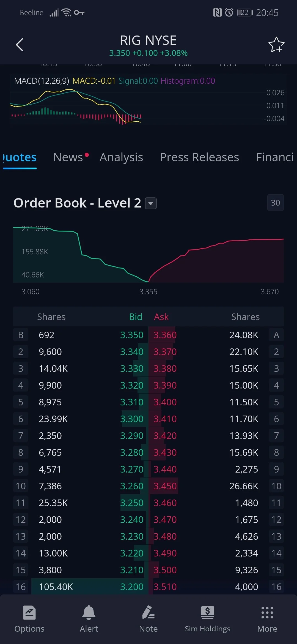Select best ask price 3.360
Screen dimensions: 297x644
(x=165, y=335)
